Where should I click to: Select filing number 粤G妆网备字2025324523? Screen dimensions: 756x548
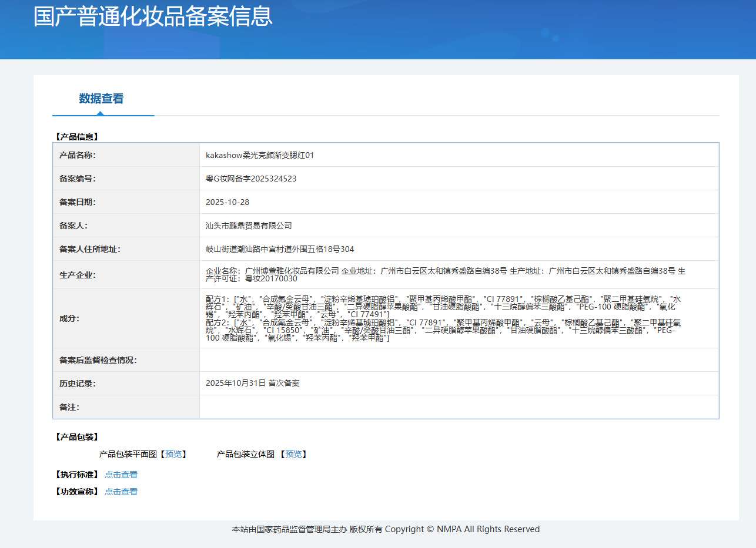(251, 179)
